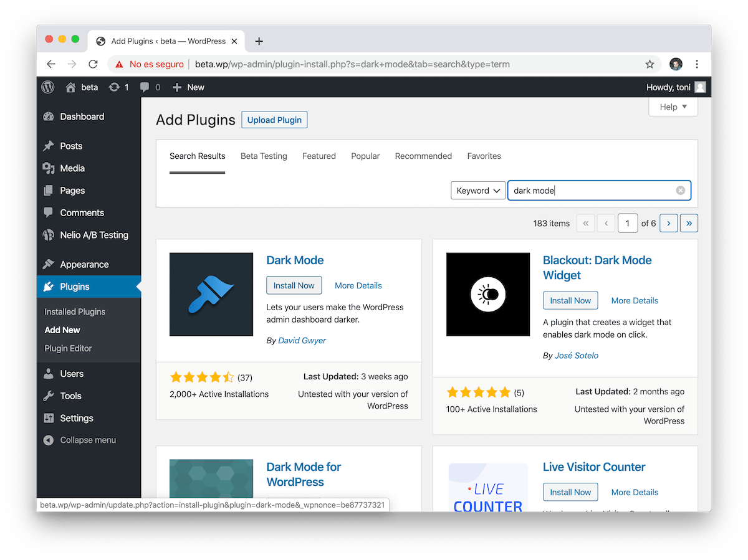
Task: Open the Keyword search dropdown
Action: (478, 190)
